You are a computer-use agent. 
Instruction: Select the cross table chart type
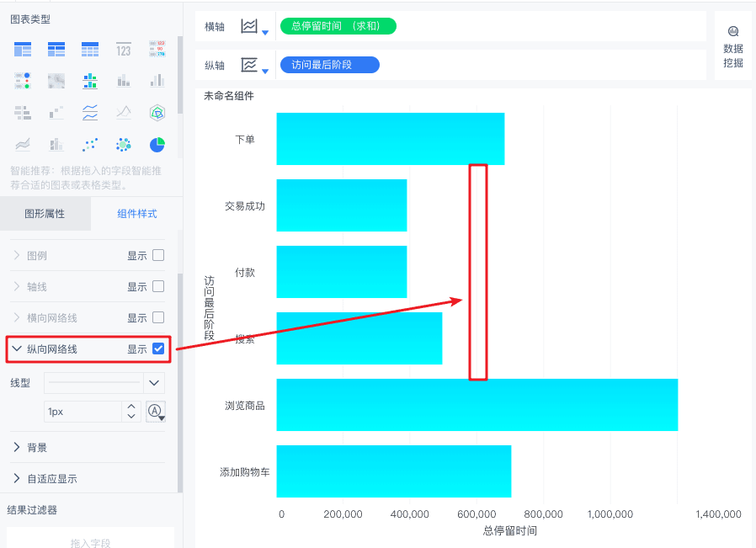[x=56, y=49]
